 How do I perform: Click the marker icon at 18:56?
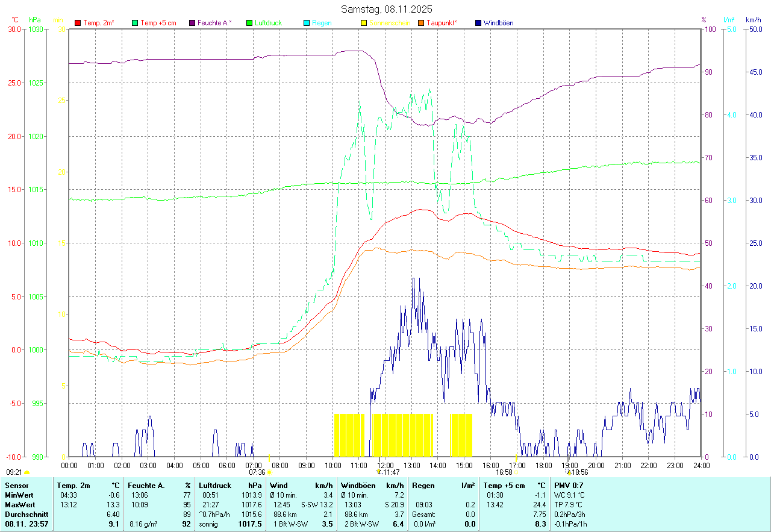point(568,472)
